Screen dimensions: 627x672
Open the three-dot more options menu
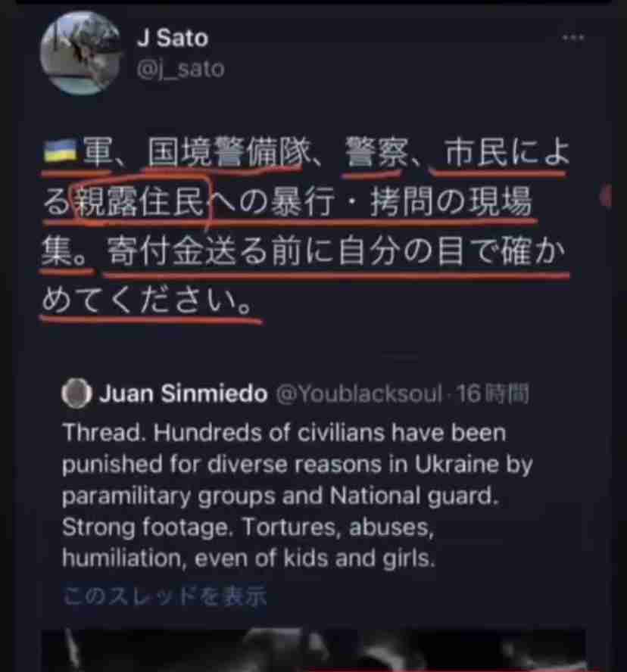(x=573, y=38)
